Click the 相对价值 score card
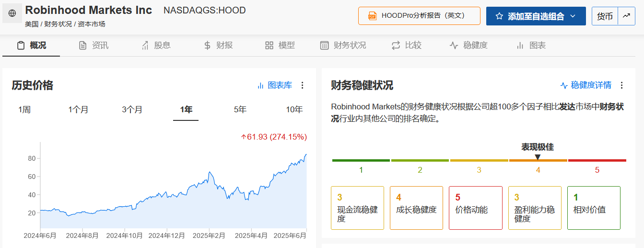This screenshot has height=248, width=644. coord(594,208)
